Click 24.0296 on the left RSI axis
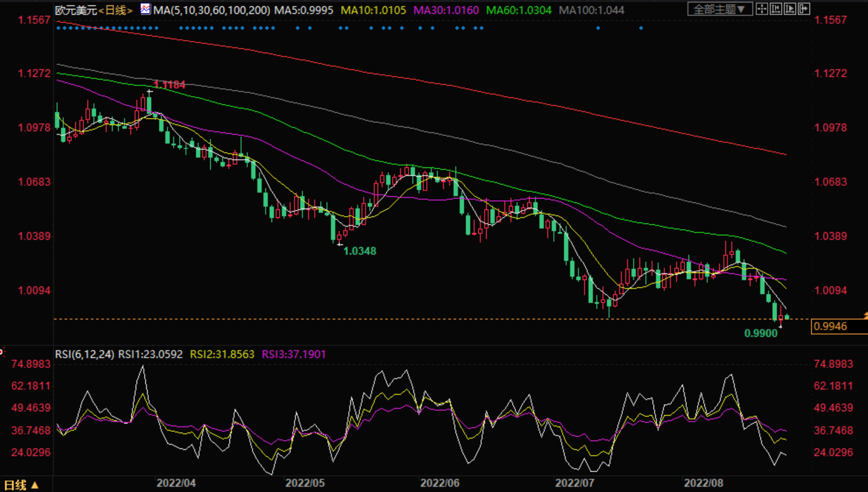The image size is (868, 492). click(32, 452)
